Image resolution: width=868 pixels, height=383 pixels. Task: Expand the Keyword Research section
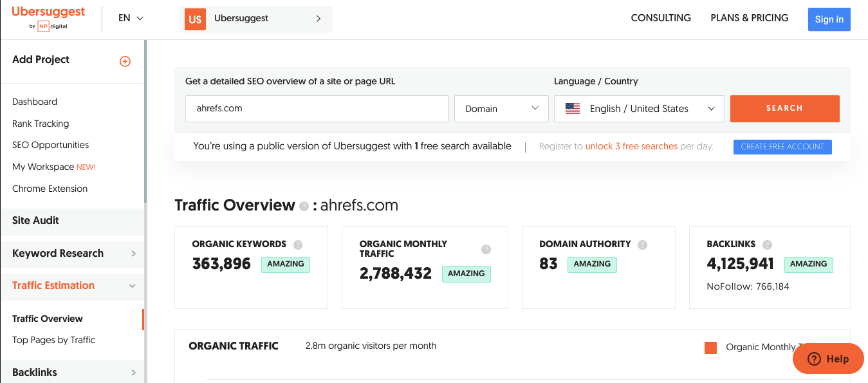(72, 253)
